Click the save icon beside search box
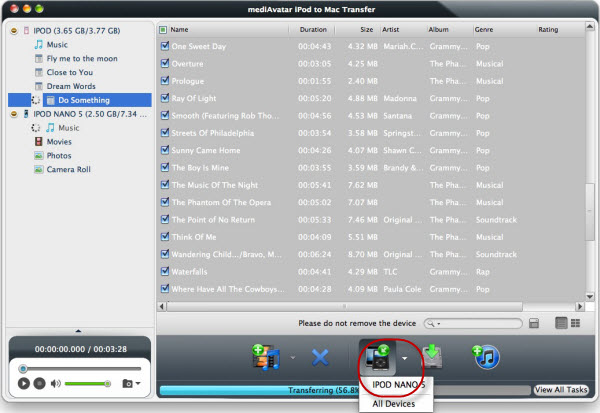The width and height of the screenshot is (600, 413). click(534, 323)
